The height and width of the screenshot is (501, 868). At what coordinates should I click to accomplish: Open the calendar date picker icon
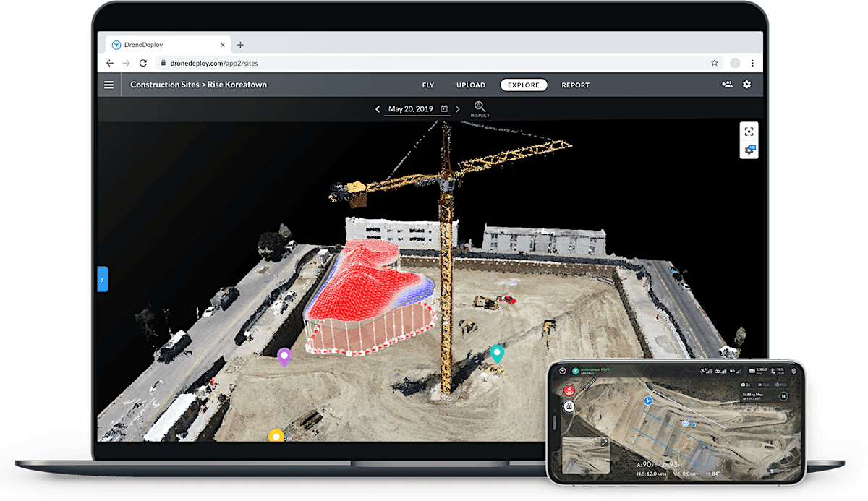pos(444,109)
